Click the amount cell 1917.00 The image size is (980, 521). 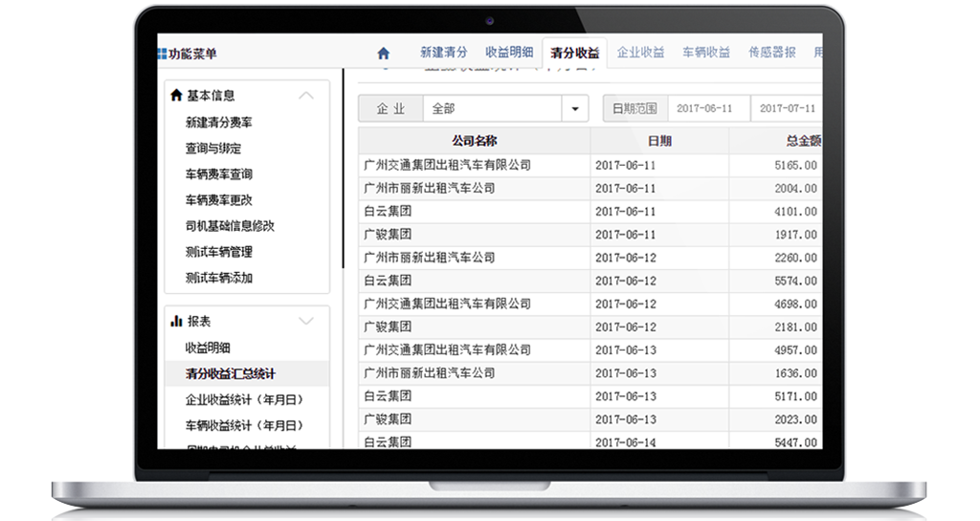pyautogui.click(x=795, y=236)
